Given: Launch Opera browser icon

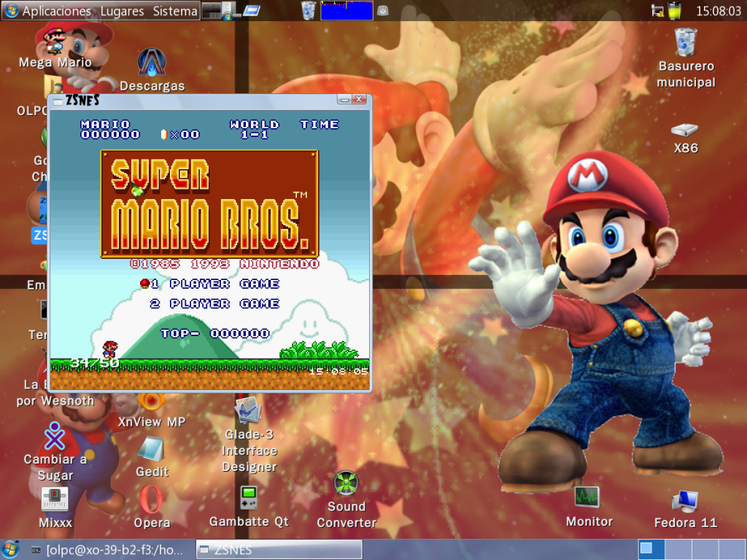Looking at the screenshot, I should pyautogui.click(x=152, y=507).
